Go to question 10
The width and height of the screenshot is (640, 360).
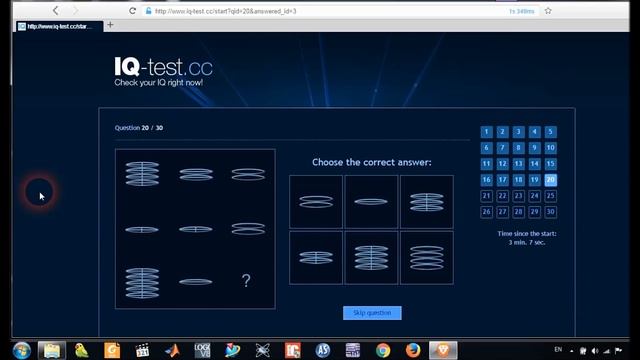tap(551, 148)
